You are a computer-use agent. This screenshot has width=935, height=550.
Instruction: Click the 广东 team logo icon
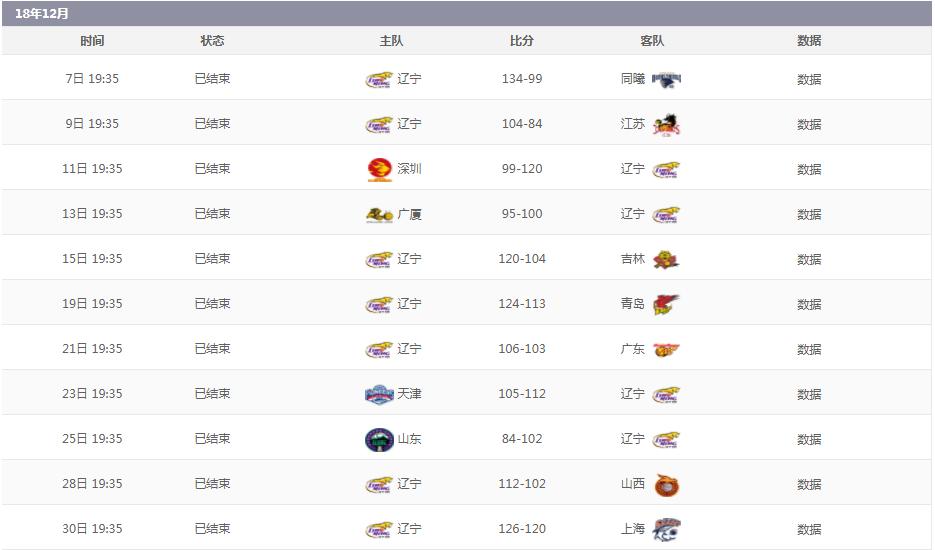point(666,349)
